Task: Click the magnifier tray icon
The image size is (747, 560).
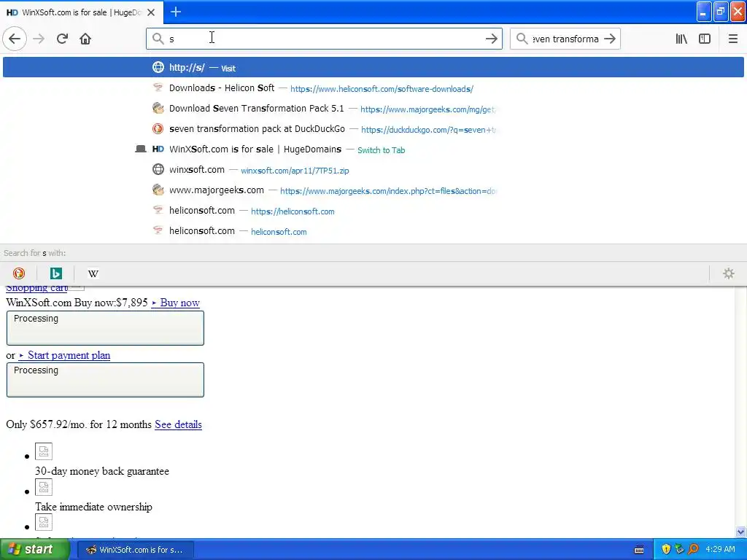Action: coord(693,549)
